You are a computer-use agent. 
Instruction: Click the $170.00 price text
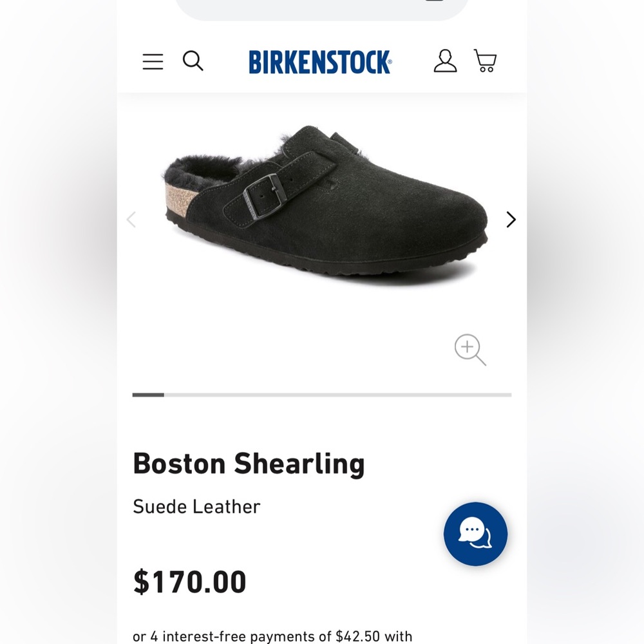189,581
